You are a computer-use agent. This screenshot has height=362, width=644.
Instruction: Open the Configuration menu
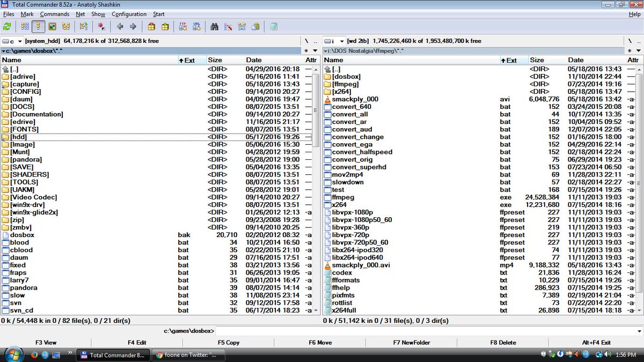(x=129, y=14)
